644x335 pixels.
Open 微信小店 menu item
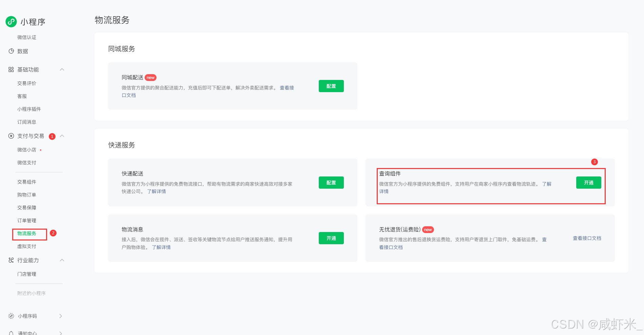coord(27,150)
